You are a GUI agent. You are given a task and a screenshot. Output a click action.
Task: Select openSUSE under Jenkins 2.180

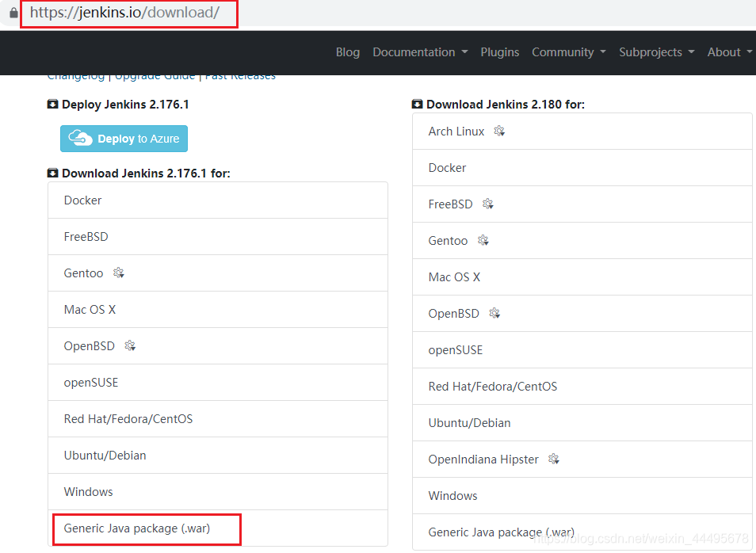click(582, 350)
